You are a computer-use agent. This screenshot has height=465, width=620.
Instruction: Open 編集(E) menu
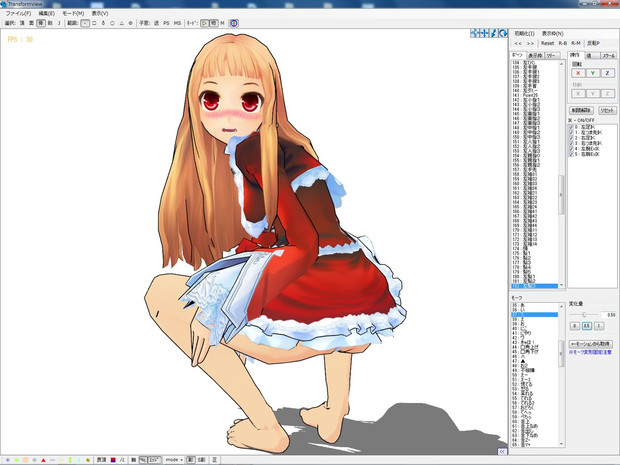click(47, 13)
